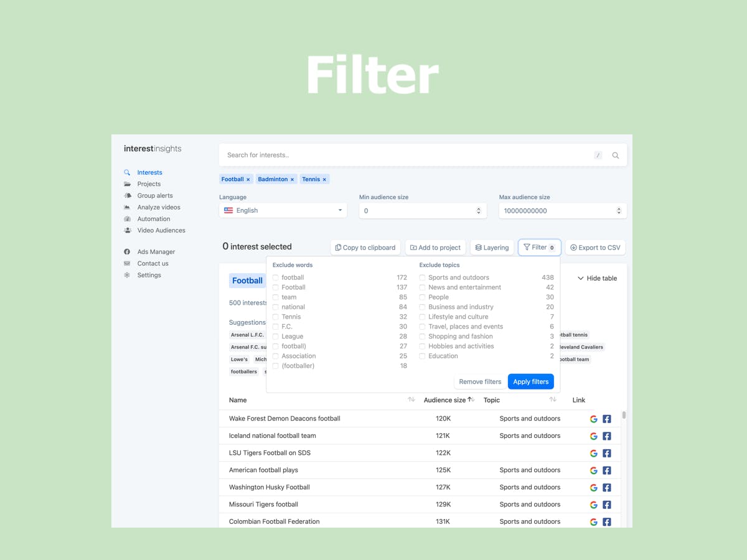Click the search magnifier icon in search bar
The image size is (747, 560).
615,156
